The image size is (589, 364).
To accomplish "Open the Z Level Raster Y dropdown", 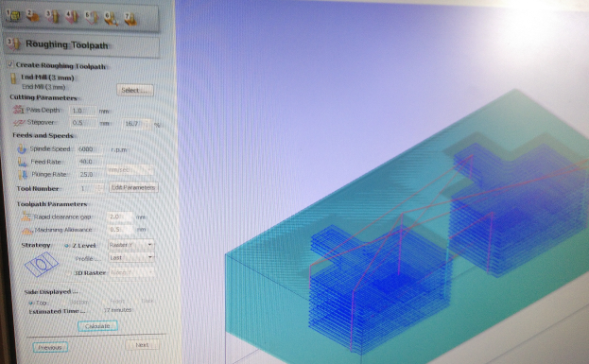I will tap(130, 245).
